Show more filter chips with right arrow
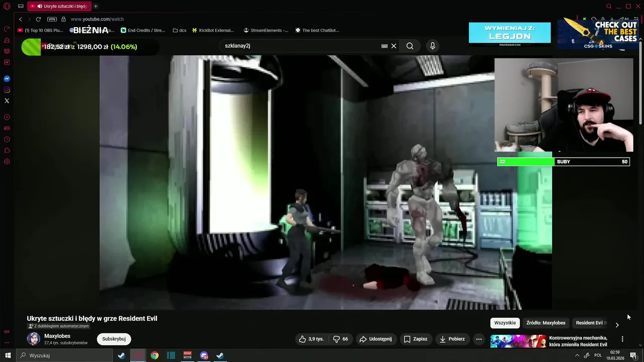The height and width of the screenshot is (362, 644). coord(617,325)
